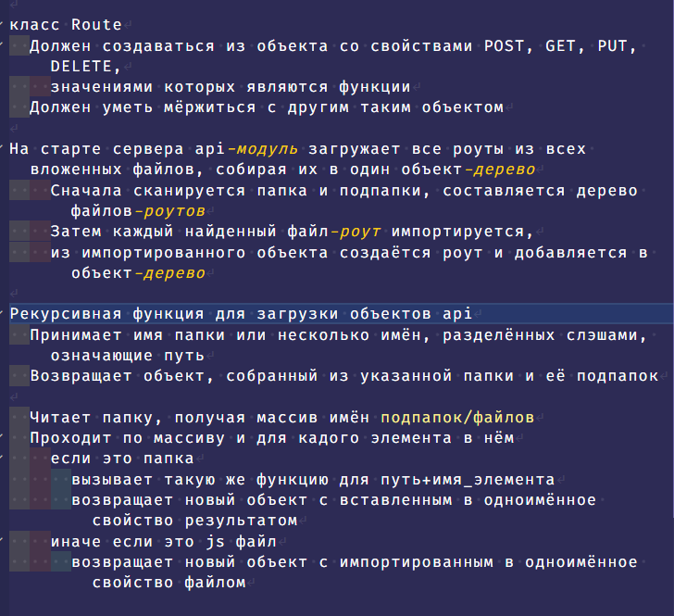Image resolution: width=674 pixels, height=616 pixels.
Task: Click "вложенных файлов," text
Action: tap(117, 170)
